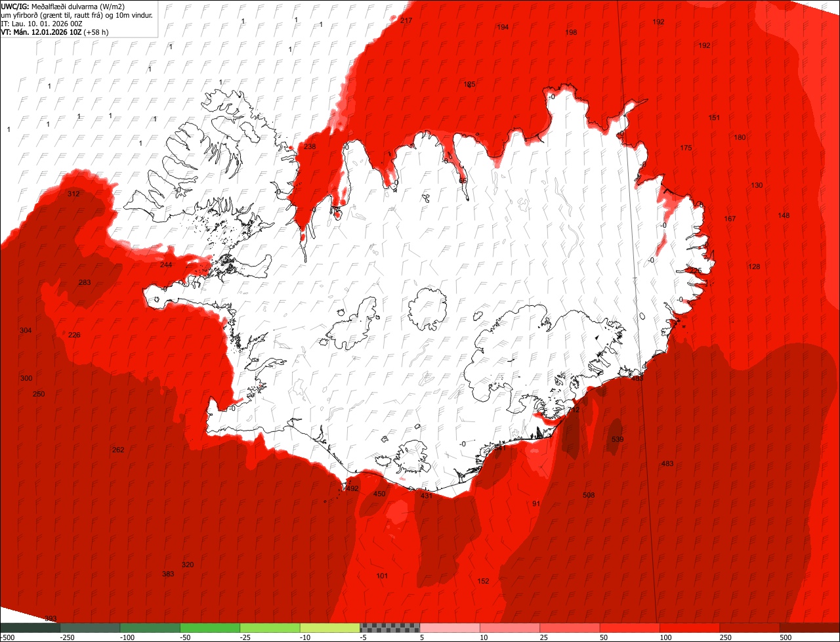Click the valid time 'VT: Mán. 12.01.2026 10Z (+58 h)'

tap(55, 32)
